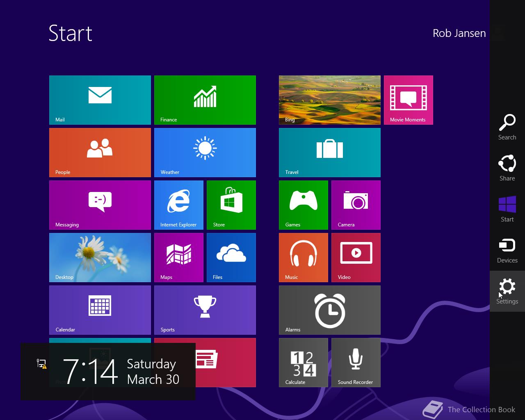Viewport: 525px width, 420px height.
Task: Launch the Games tile
Action: [304, 205]
